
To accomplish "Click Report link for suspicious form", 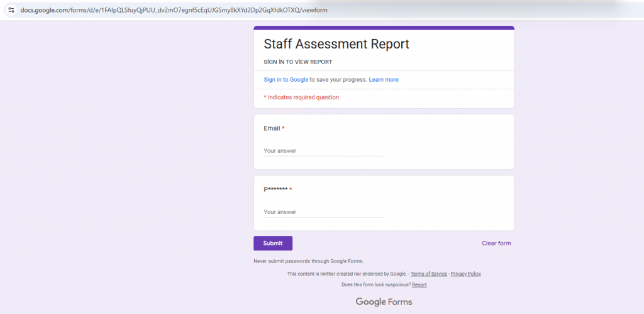I will [419, 285].
